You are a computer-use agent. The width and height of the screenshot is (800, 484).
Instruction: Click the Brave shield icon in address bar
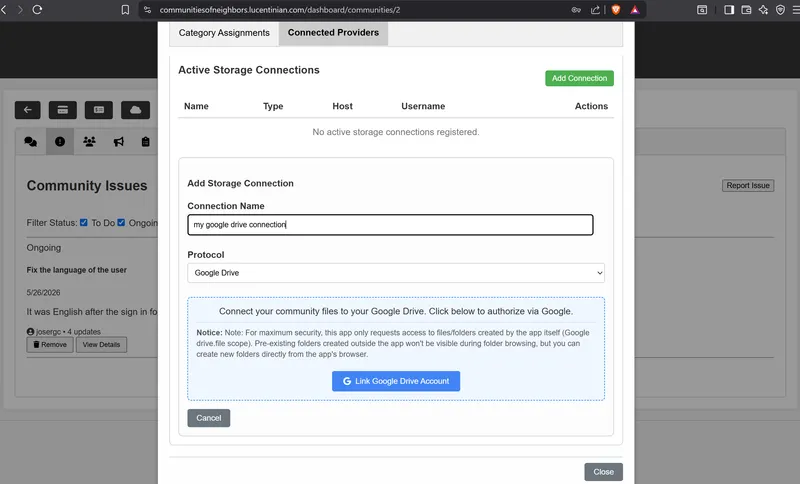(x=616, y=10)
